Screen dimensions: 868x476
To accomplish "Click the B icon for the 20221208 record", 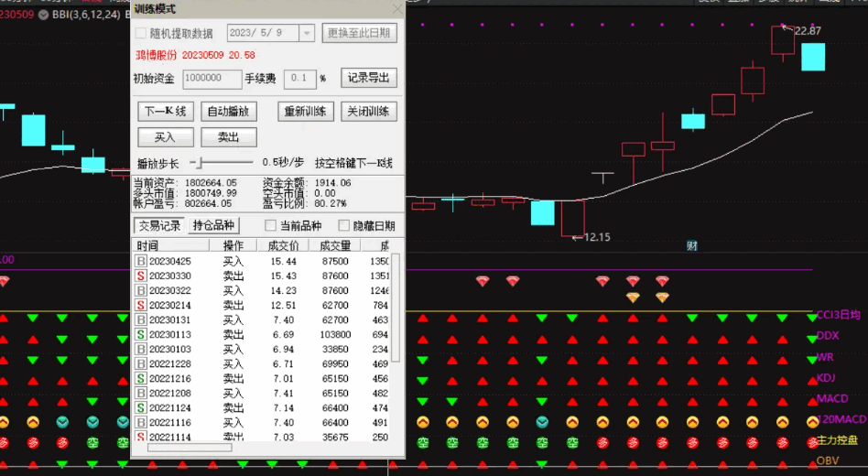I will click(x=141, y=393).
